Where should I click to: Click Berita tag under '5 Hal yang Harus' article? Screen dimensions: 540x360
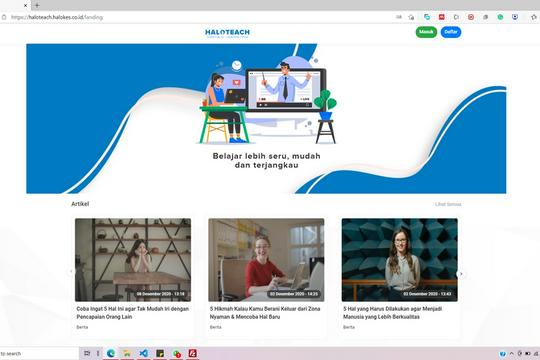(x=349, y=327)
